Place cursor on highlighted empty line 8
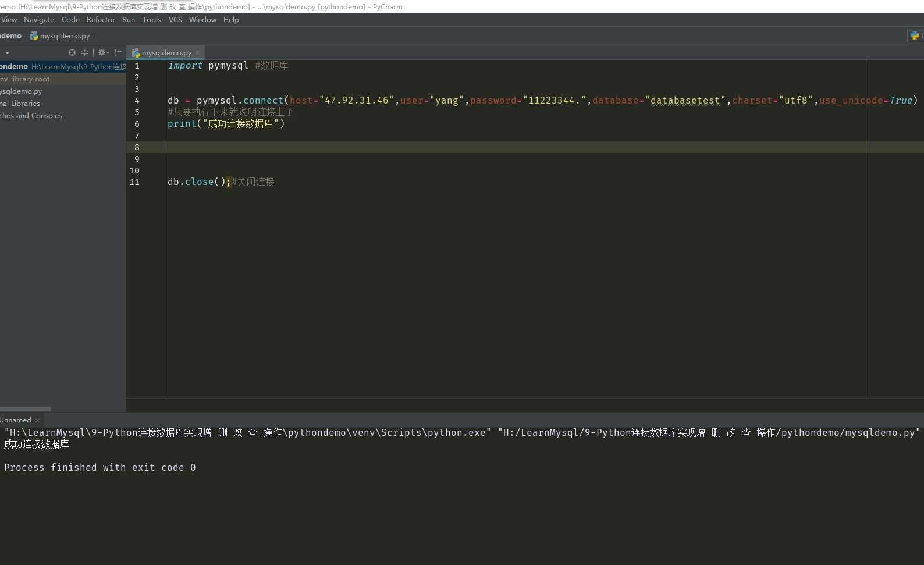 525,147
